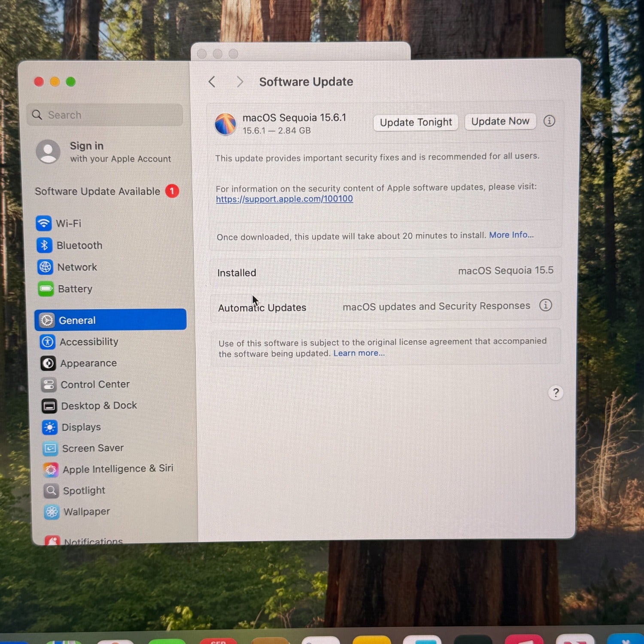Click the help question mark button
644x644 pixels.
point(556,393)
